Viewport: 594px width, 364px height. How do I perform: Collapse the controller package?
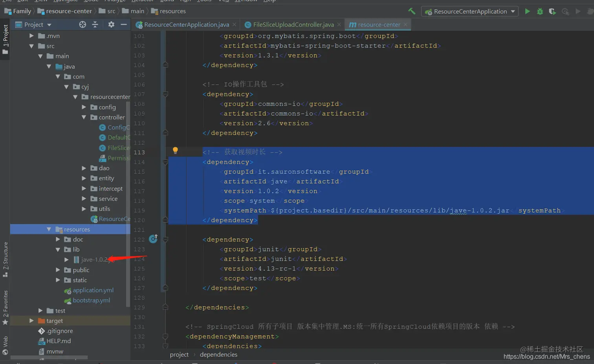point(84,117)
